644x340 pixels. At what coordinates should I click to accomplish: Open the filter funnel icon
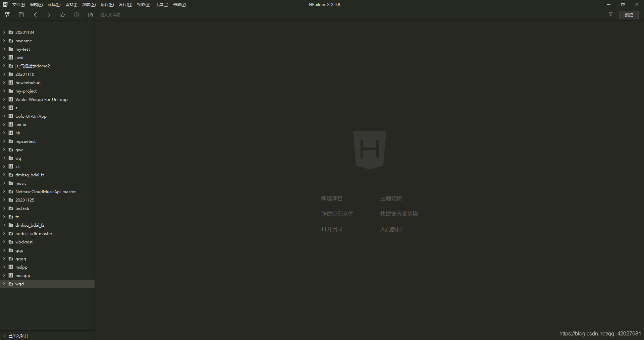pyautogui.click(x=611, y=14)
